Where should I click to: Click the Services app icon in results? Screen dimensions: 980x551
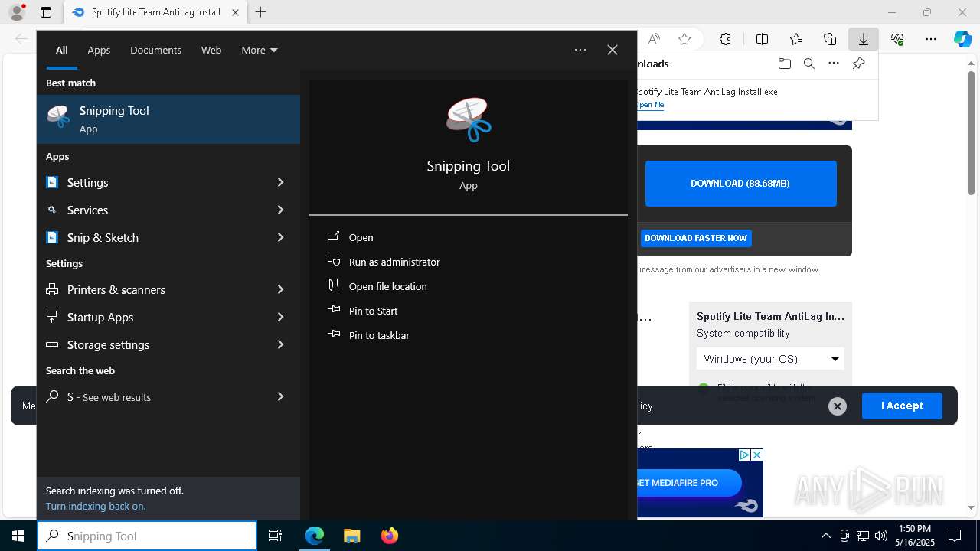point(52,210)
